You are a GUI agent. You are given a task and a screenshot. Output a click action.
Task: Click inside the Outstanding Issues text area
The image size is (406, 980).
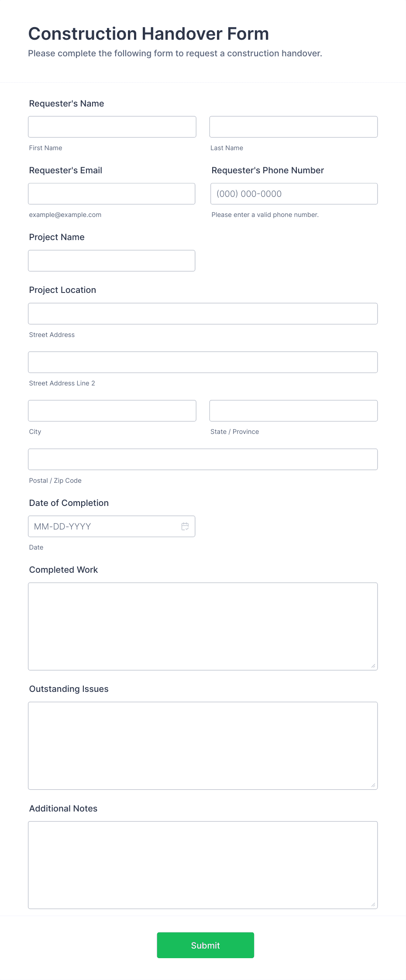tap(203, 746)
